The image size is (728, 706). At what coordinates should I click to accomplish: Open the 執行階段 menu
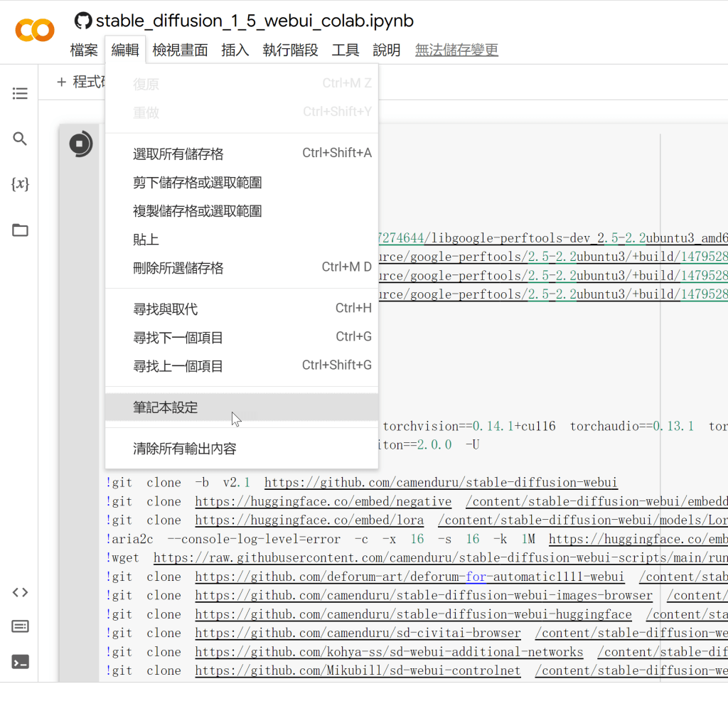290,50
